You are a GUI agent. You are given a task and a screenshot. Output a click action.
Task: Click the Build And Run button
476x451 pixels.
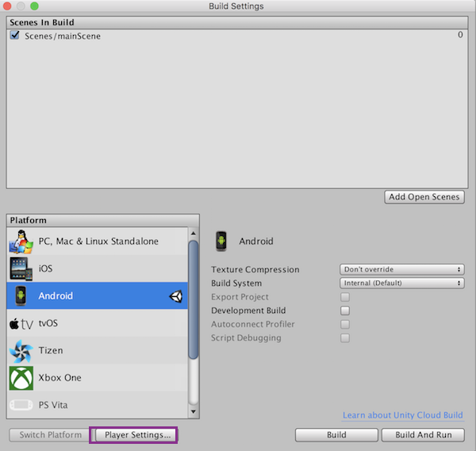click(423, 435)
